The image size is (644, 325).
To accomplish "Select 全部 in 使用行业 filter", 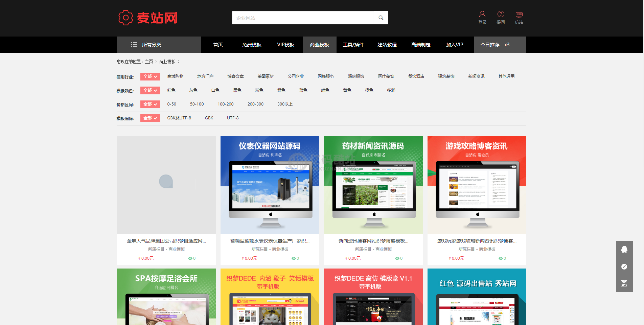I will click(x=150, y=76).
